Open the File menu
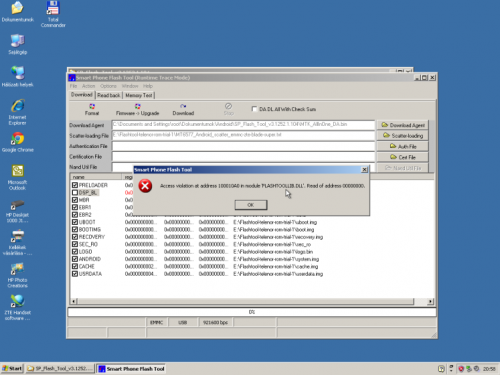 coord(73,86)
